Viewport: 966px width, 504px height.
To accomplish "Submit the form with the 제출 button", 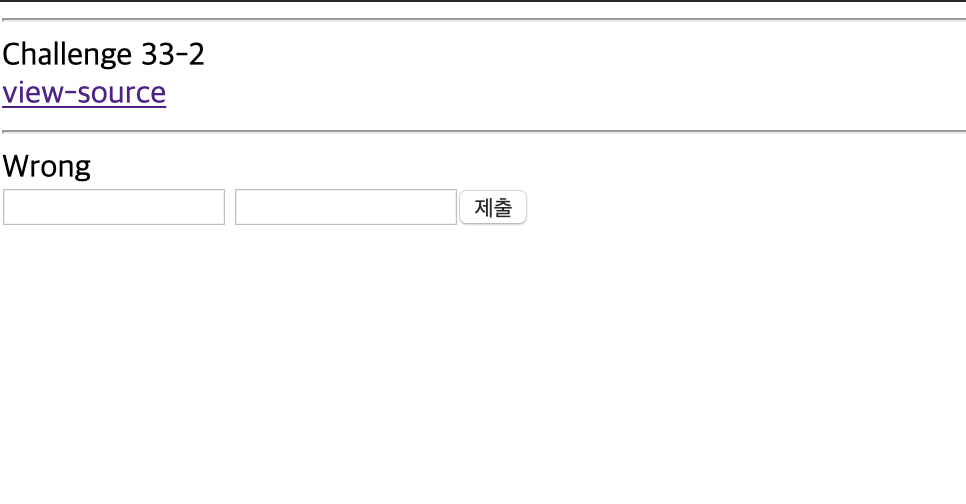I will coord(493,207).
